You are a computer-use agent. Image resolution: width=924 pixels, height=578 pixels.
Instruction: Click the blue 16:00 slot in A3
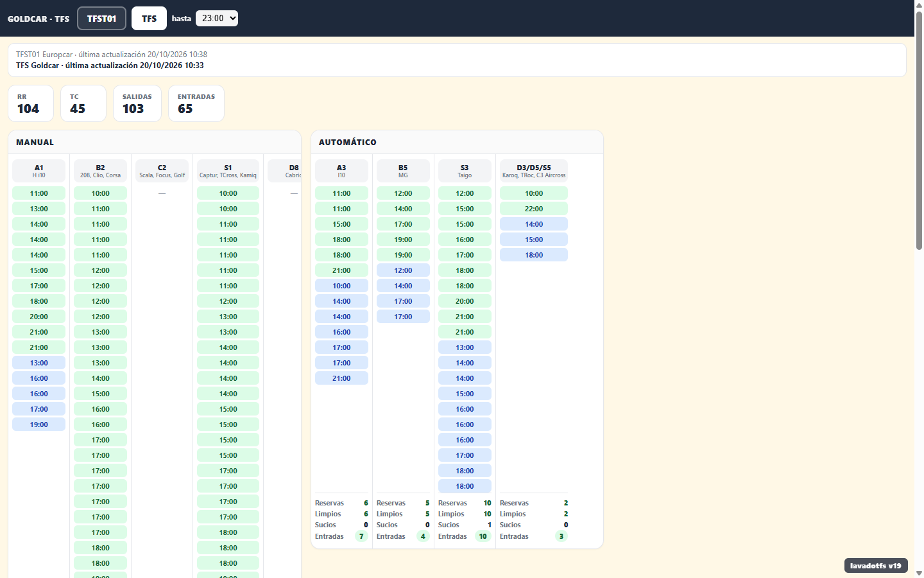341,332
